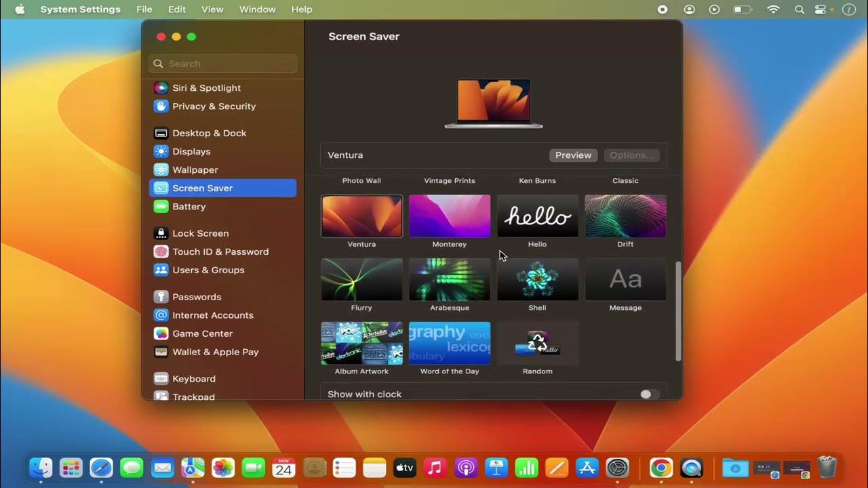
Task: Toggle the Show with clock switch
Action: coord(649,394)
